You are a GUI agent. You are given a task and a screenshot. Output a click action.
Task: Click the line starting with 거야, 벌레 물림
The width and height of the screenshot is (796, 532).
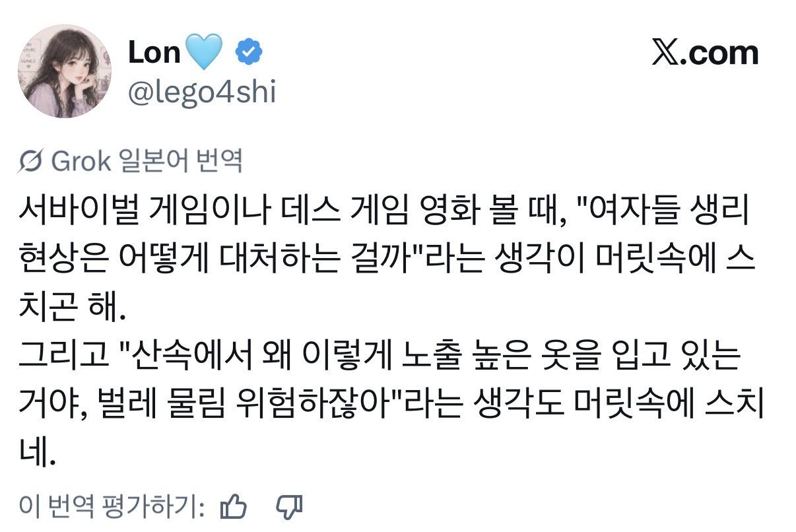(x=391, y=407)
